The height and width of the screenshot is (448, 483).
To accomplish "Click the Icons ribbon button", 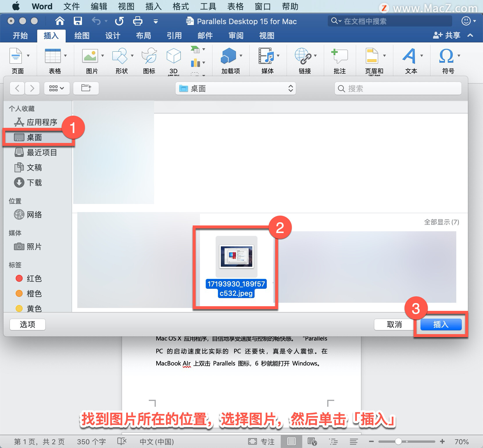I will [149, 55].
